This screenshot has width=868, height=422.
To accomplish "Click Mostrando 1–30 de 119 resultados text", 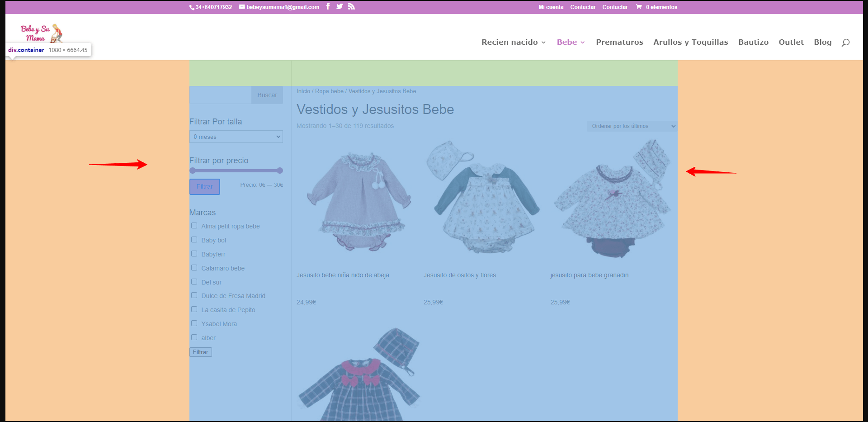I will tap(345, 126).
